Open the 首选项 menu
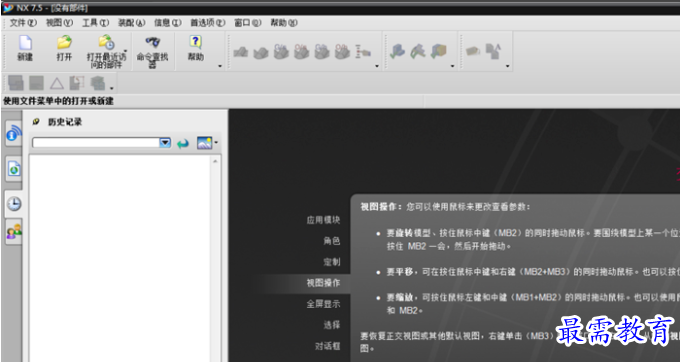This screenshot has width=680, height=362. [208, 23]
